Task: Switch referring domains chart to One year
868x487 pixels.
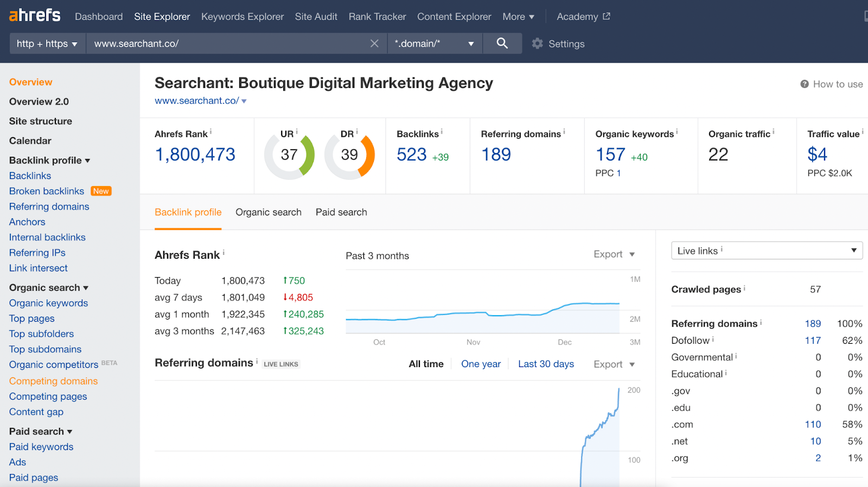Action: point(481,364)
